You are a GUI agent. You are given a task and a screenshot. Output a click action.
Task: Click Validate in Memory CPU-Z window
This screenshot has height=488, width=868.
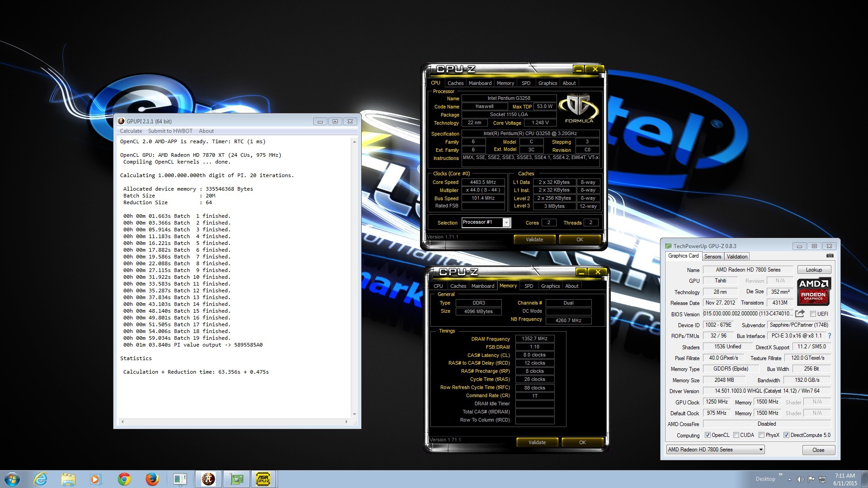click(537, 442)
